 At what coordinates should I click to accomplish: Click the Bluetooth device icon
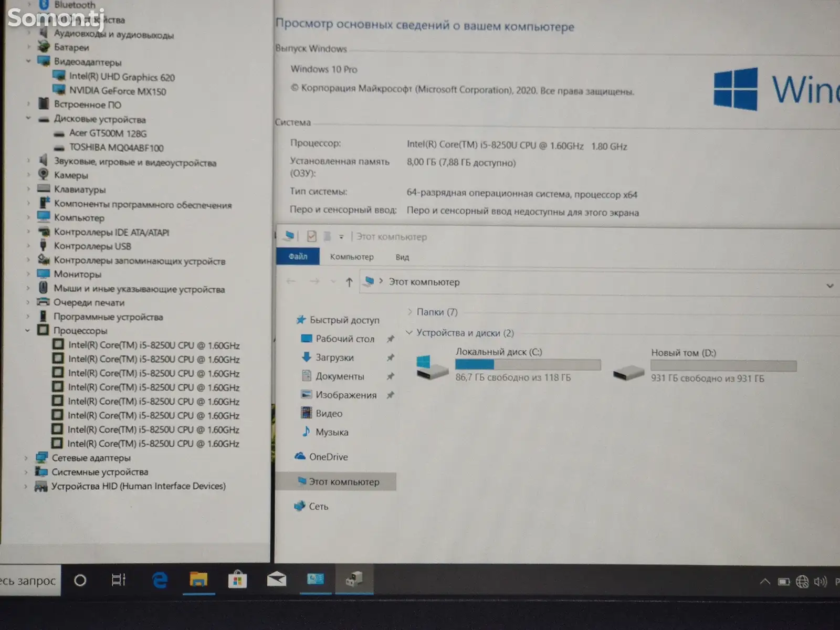[44, 4]
